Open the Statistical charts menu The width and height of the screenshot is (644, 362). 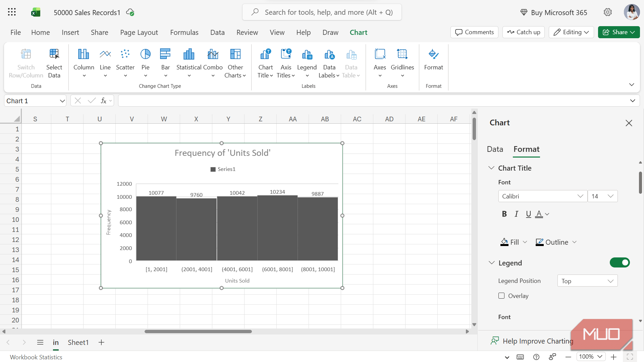189,63
